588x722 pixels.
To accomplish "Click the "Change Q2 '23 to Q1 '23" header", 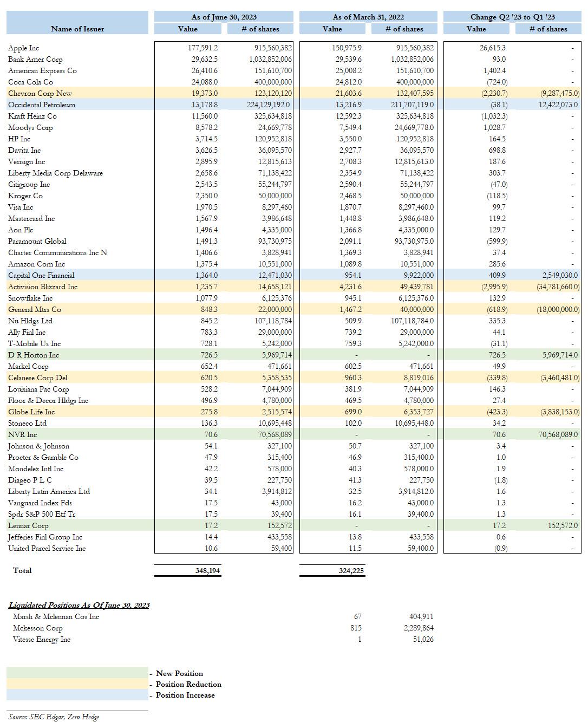I will (512, 17).
